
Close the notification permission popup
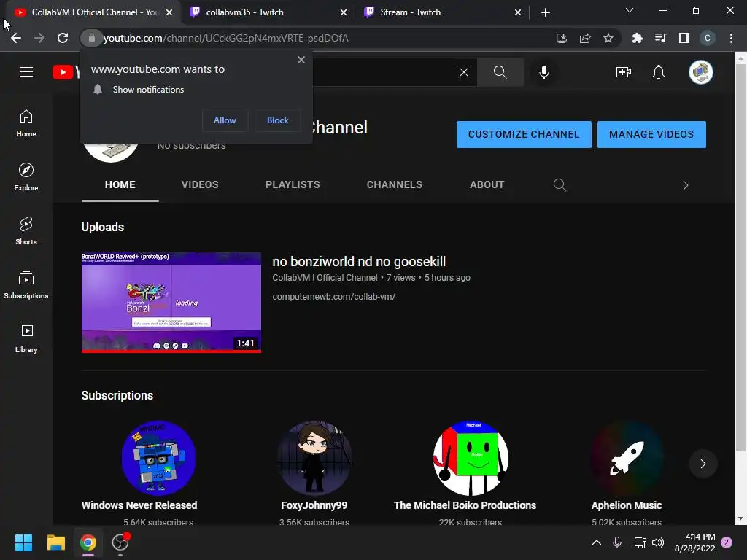(301, 60)
